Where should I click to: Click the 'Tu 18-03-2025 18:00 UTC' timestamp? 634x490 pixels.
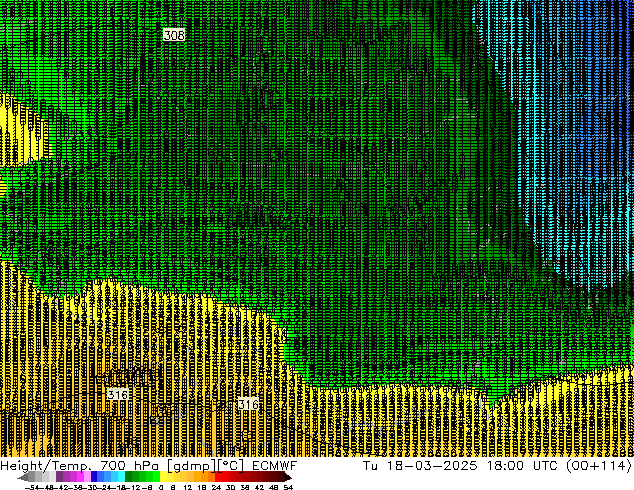point(461,466)
